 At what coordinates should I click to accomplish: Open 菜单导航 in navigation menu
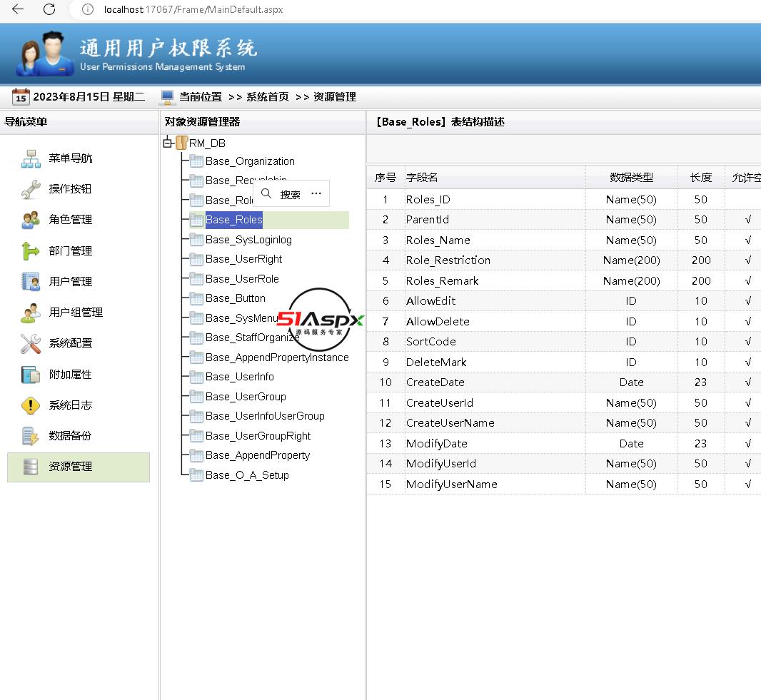pyautogui.click(x=71, y=158)
